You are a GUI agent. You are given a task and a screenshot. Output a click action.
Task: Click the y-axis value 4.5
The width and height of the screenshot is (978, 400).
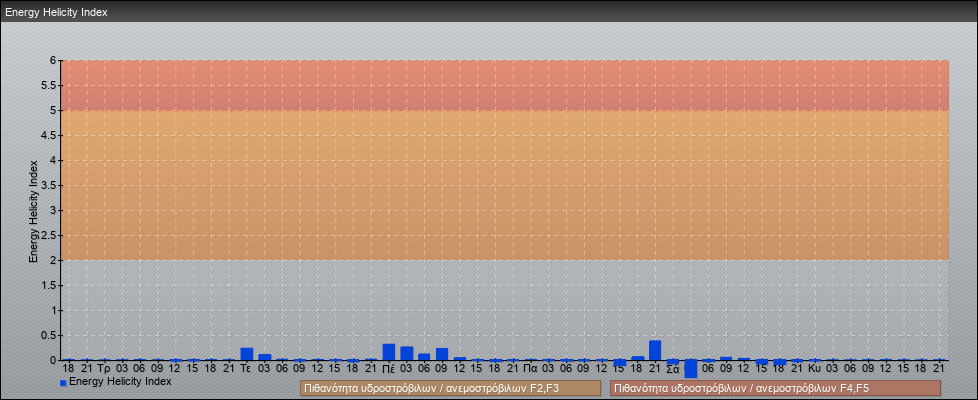[x=49, y=135]
